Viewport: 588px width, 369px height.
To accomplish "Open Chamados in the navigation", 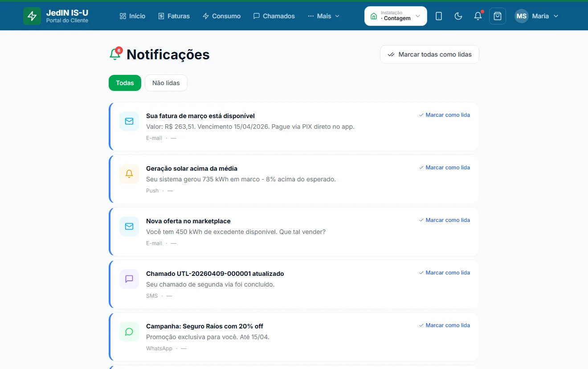I will coord(274,16).
